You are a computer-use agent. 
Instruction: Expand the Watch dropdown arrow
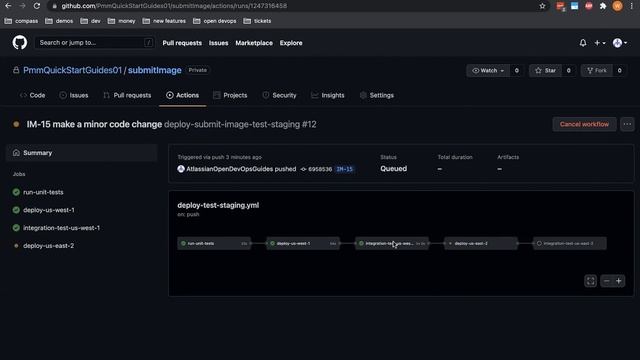(502, 71)
